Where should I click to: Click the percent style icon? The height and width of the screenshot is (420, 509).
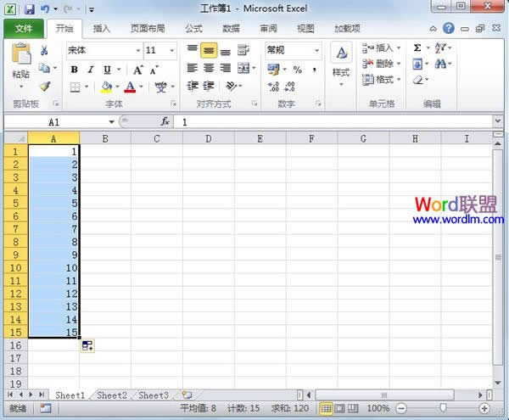click(x=298, y=70)
